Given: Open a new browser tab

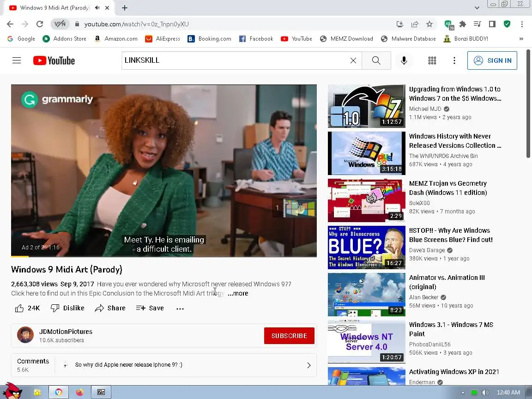Looking at the screenshot, I should [125, 8].
